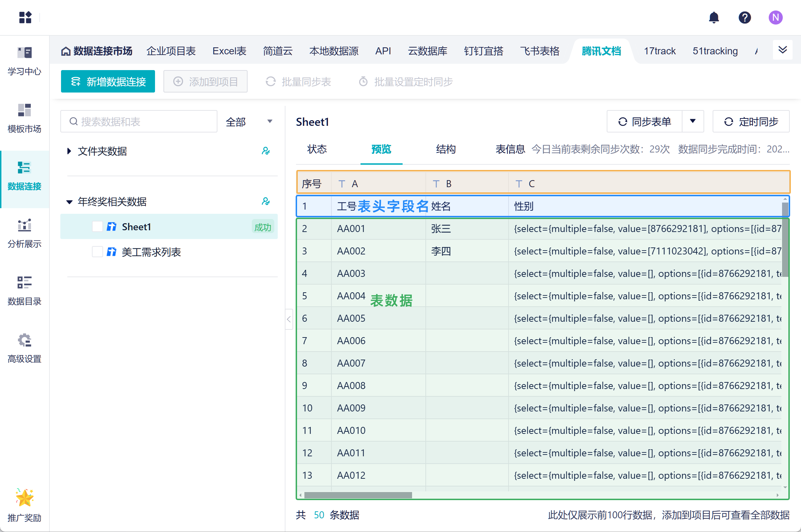
Task: Select the 飞书表格 tab
Action: (x=540, y=51)
